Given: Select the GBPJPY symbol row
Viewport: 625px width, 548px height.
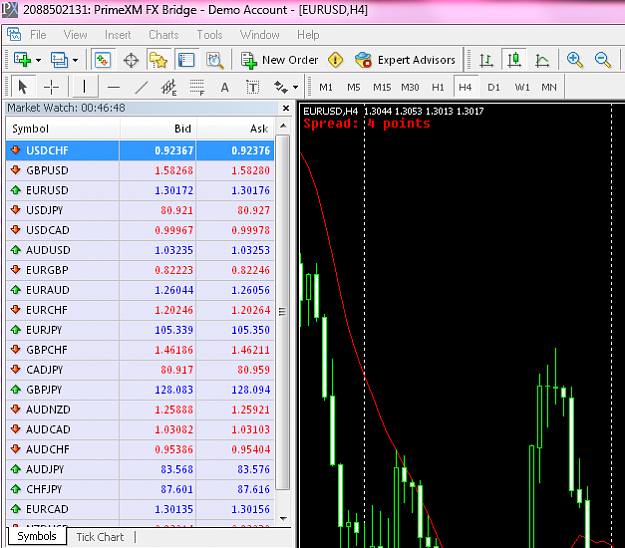Looking at the screenshot, I should tap(140, 389).
